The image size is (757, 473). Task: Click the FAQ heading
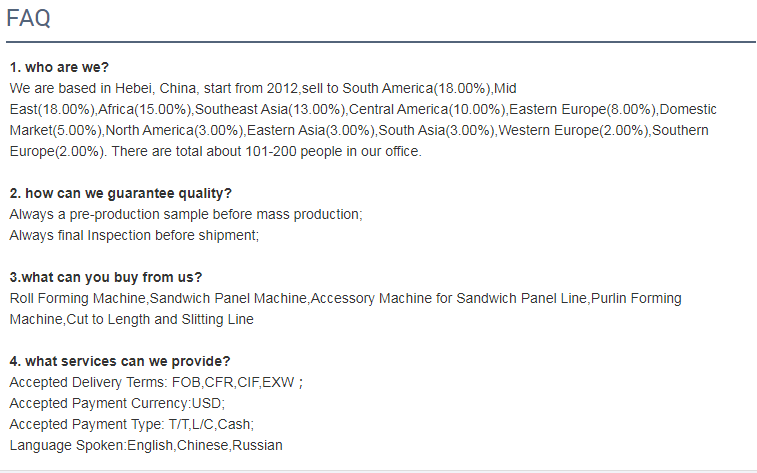pos(28,18)
